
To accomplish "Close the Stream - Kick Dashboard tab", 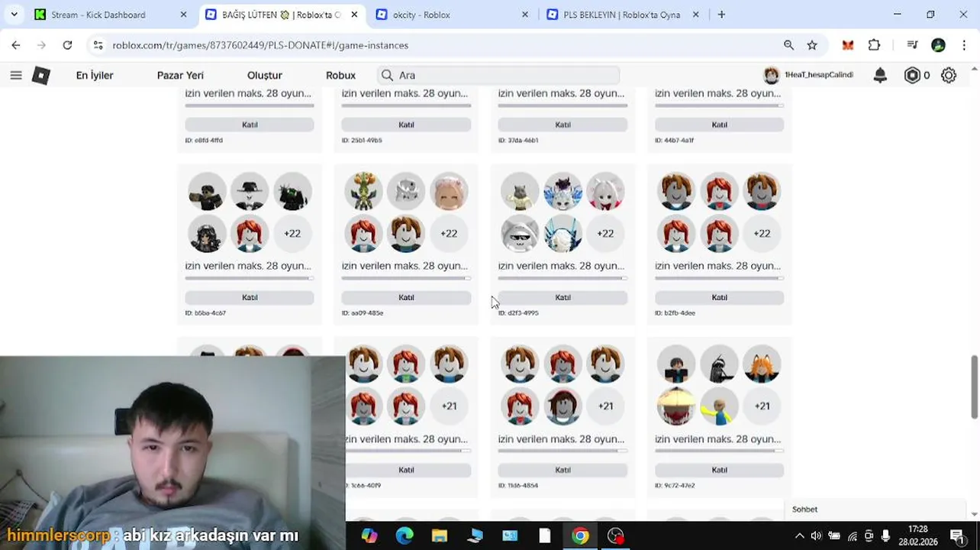I will (x=183, y=15).
